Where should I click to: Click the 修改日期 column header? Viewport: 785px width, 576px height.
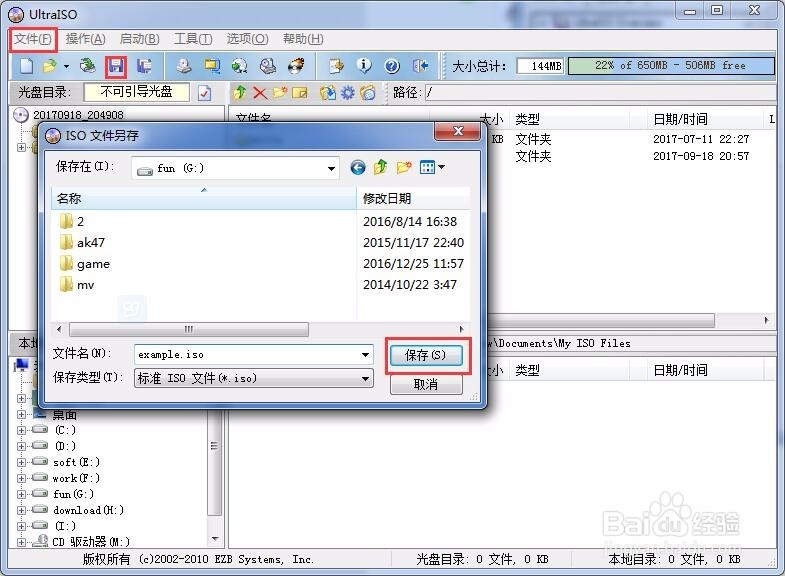414,198
